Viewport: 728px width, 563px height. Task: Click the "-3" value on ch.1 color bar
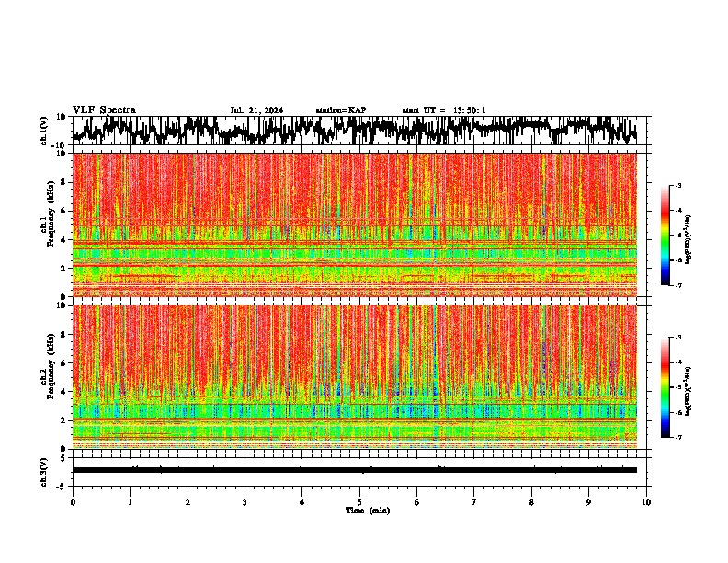pyautogui.click(x=677, y=186)
